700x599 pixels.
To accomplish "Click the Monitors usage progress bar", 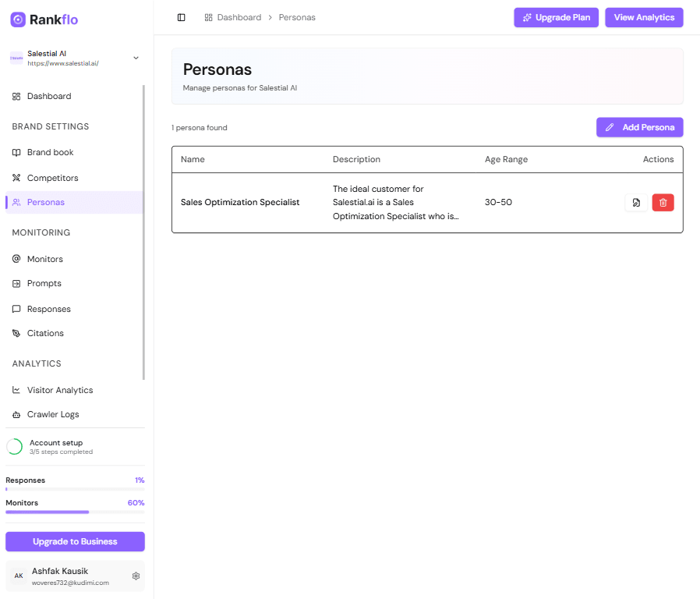I will tap(75, 512).
